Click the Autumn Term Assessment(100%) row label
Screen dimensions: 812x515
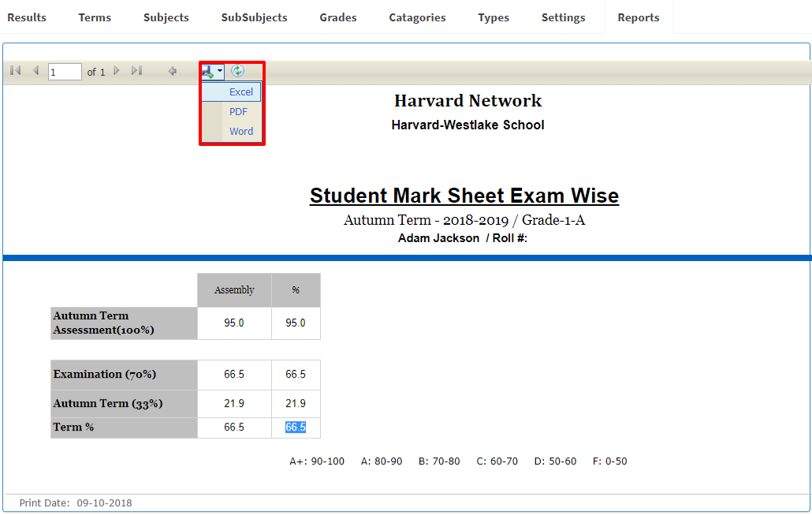point(124,323)
